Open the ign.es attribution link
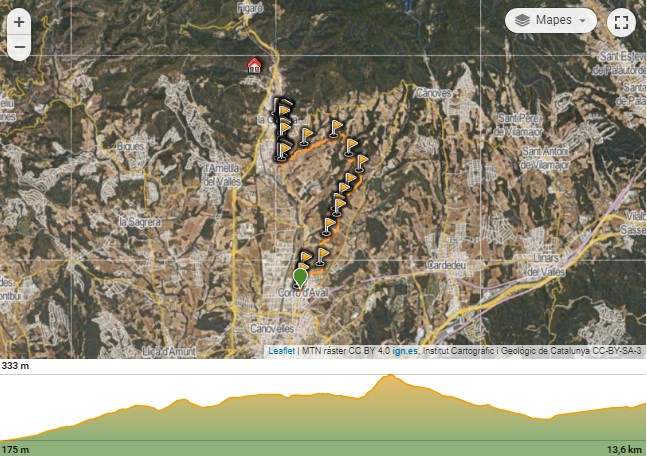Image resolution: width=647 pixels, height=456 pixels. click(405, 351)
